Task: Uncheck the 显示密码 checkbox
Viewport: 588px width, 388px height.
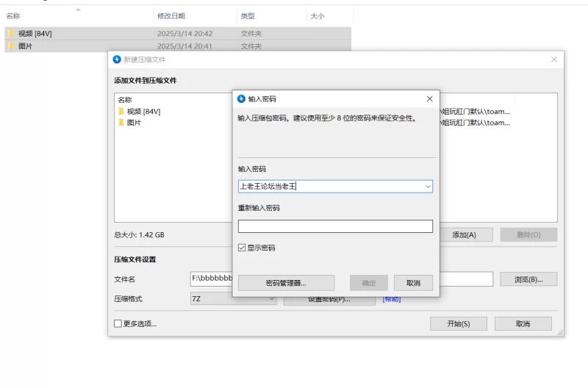Action: [x=242, y=248]
